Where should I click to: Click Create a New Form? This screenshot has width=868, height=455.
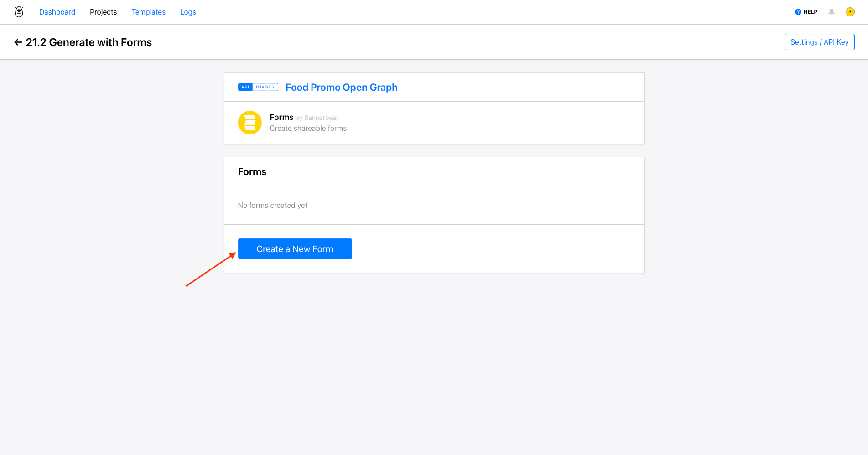(295, 248)
